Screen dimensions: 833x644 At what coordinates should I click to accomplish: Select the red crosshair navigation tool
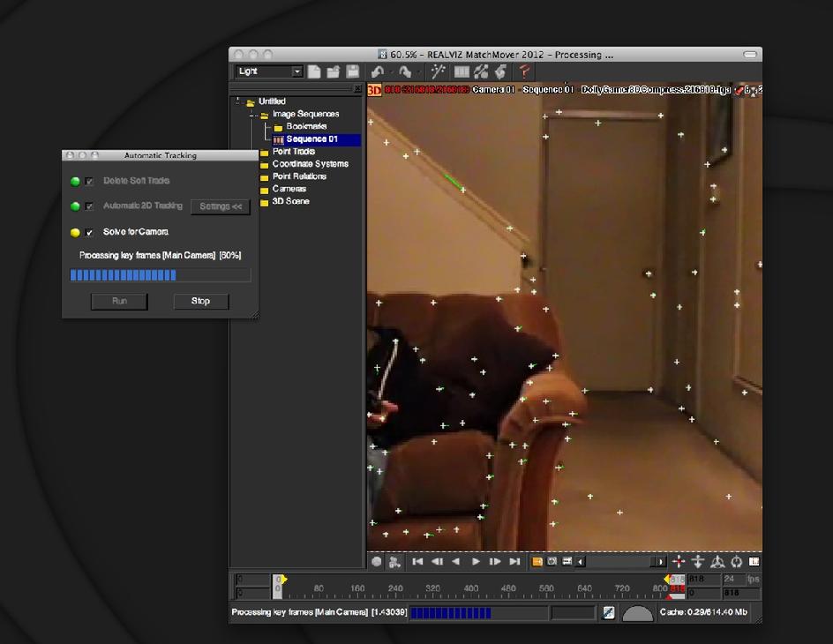pyautogui.click(x=679, y=562)
